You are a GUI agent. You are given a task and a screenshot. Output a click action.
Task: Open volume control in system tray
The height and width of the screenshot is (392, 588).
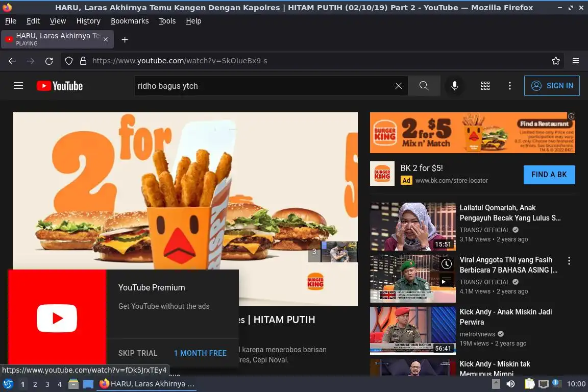pyautogui.click(x=511, y=384)
